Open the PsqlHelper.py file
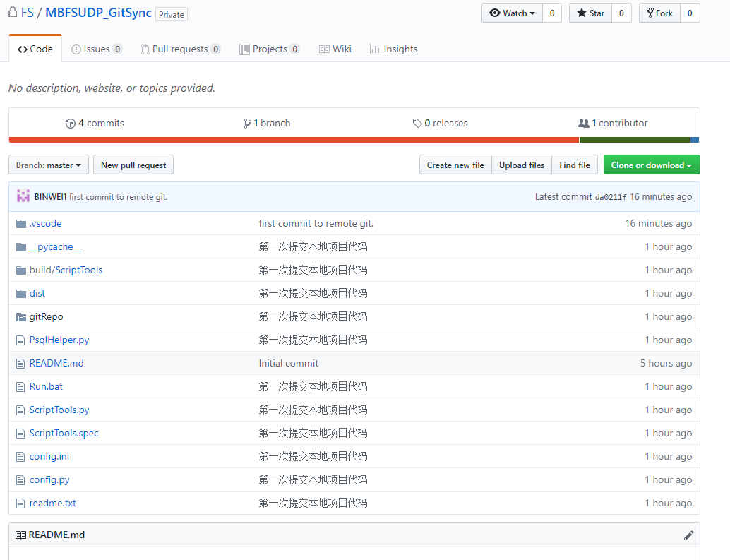 pyautogui.click(x=59, y=340)
